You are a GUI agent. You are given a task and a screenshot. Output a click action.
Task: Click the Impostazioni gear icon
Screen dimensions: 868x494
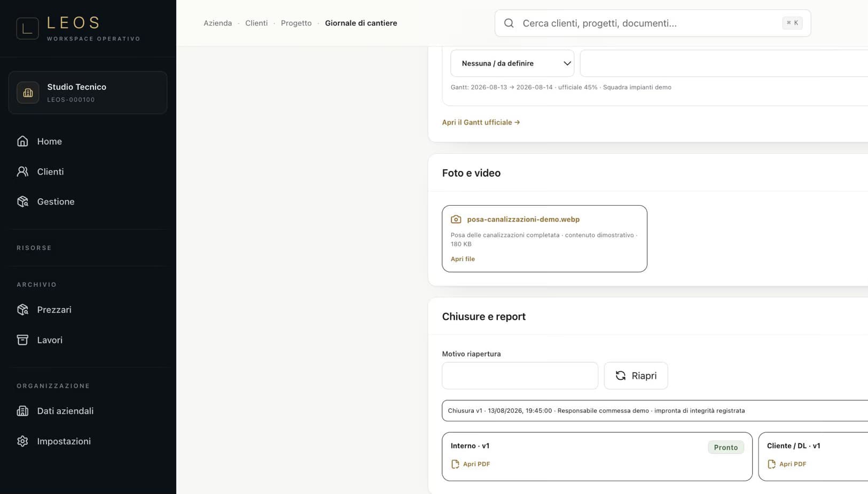[22, 441]
